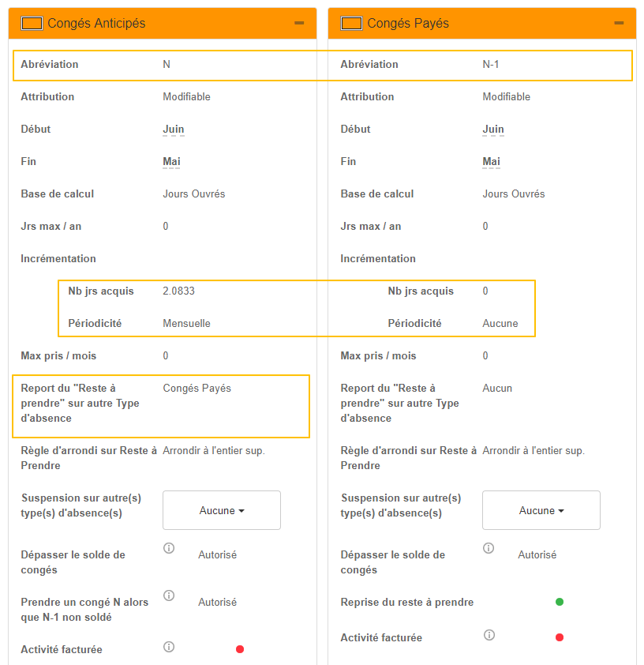Click info icon for Dépasser le solde in Congés Payés
This screenshot has width=644, height=665.
489,548
